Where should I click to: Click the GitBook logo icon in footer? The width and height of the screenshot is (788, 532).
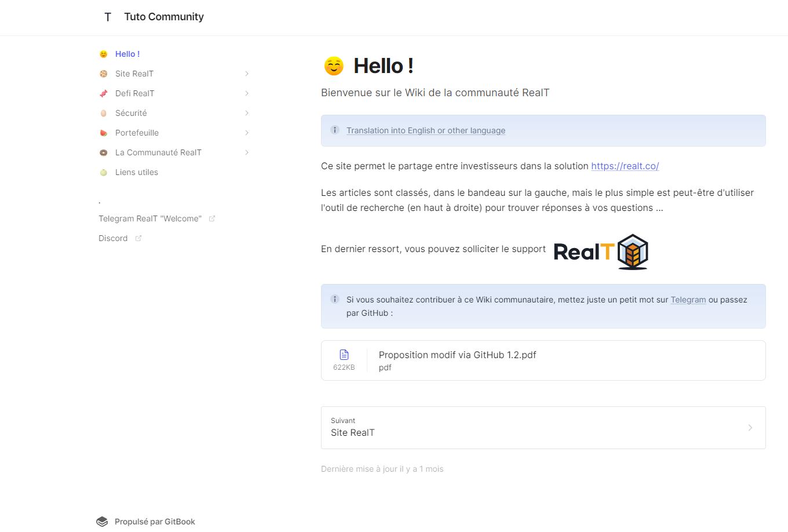tap(102, 522)
